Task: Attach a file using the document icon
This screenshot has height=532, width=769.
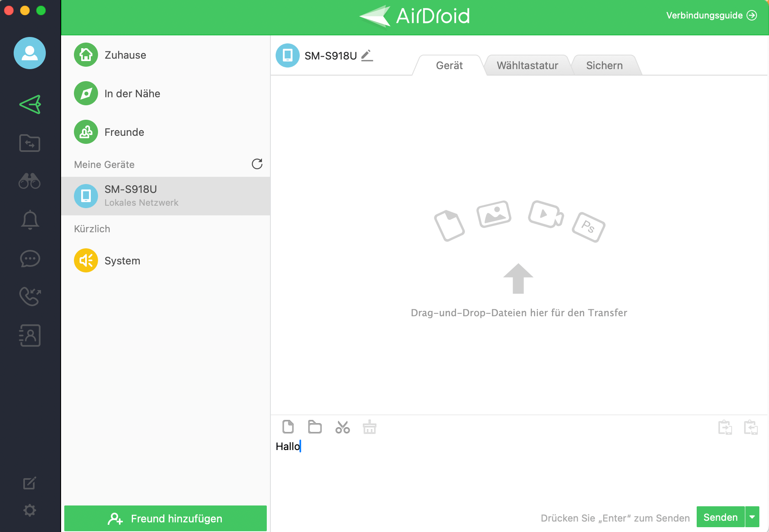Action: 288,427
